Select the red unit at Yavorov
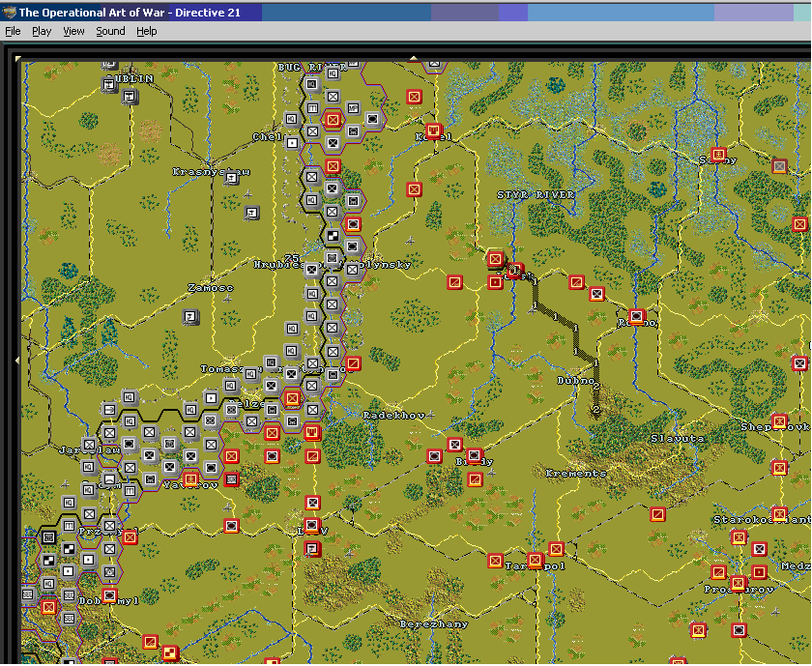812x666 pixels. point(190,479)
